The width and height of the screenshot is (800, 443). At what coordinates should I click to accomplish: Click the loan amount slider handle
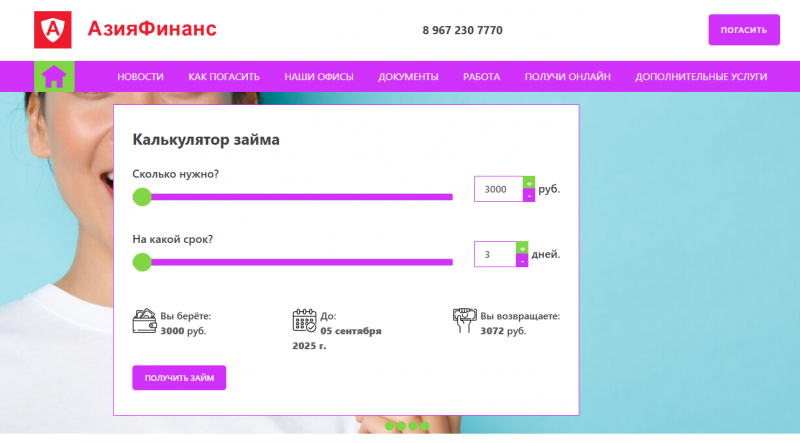tap(142, 197)
